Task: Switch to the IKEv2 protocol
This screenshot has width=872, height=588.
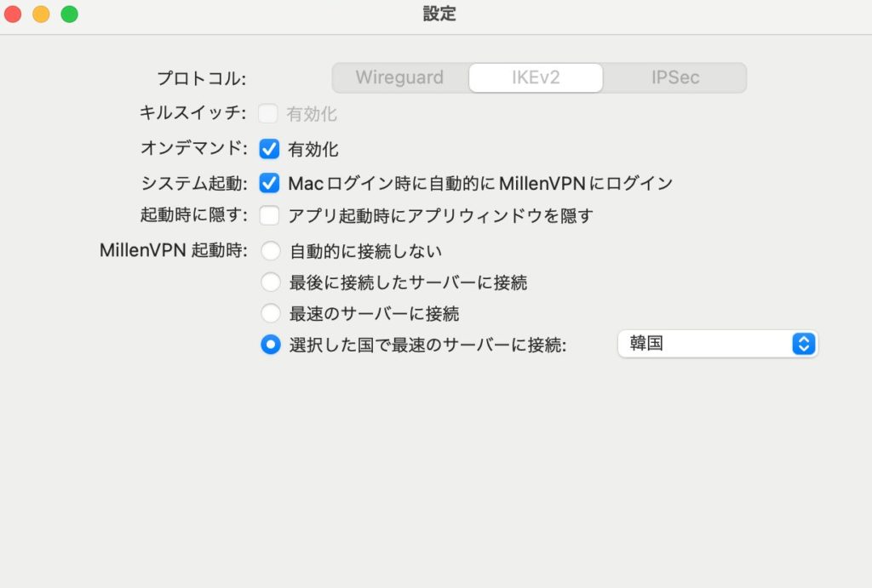Action: 536,77
